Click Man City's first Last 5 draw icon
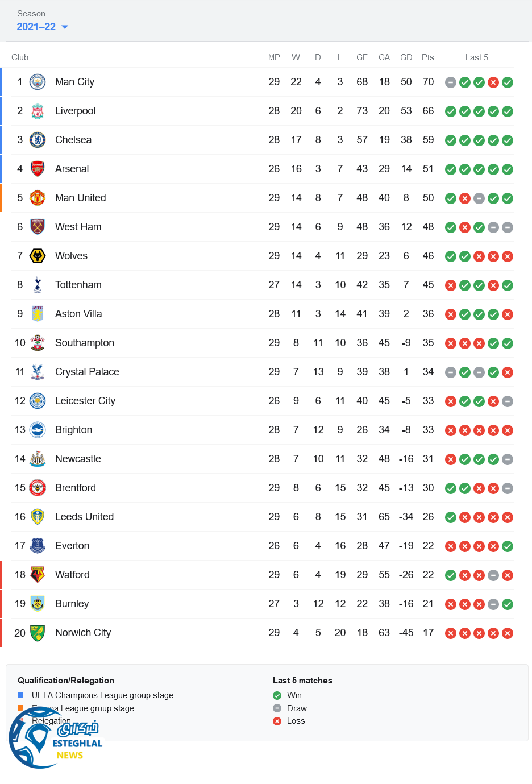The image size is (532, 784). tap(451, 82)
